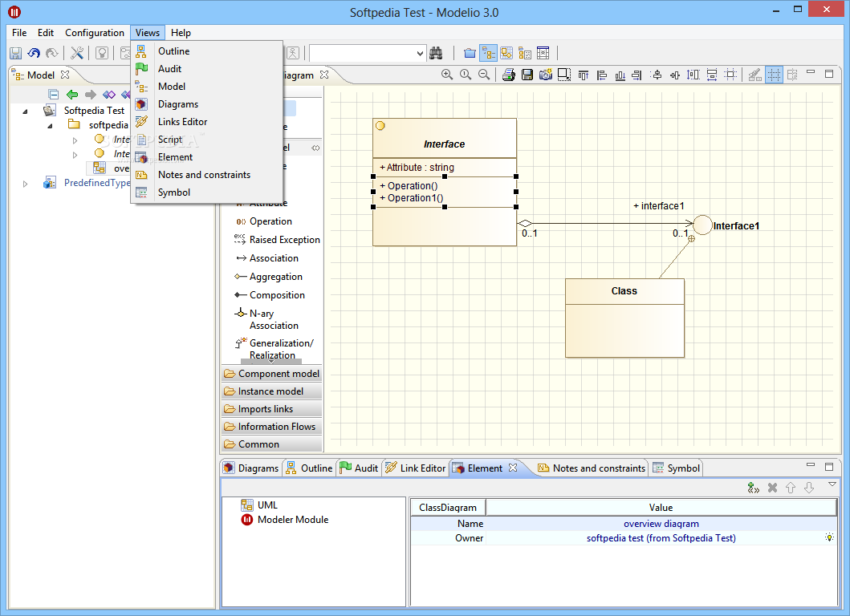Click the blue folder workspace icon
Viewport: 850px width, 616px height.
click(470, 53)
